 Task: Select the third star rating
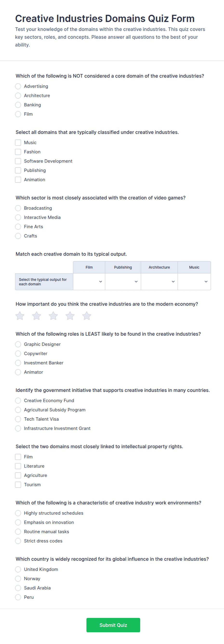[x=53, y=316]
